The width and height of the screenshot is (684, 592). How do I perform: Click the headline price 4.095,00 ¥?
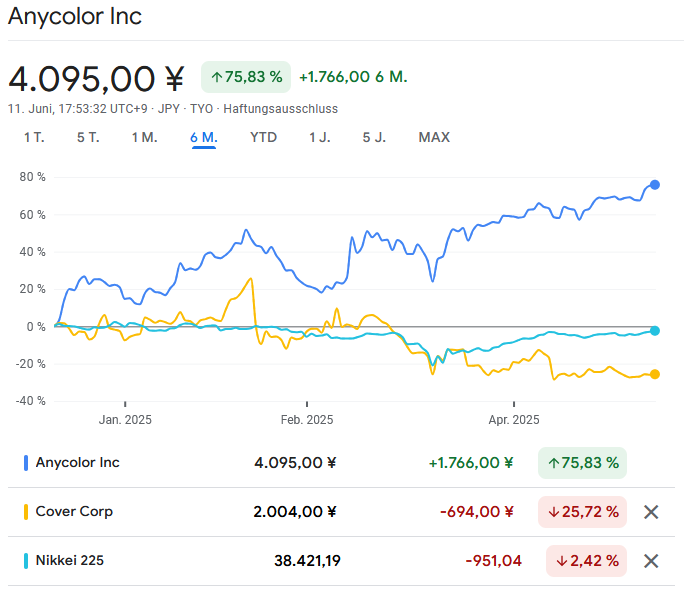[x=96, y=79]
